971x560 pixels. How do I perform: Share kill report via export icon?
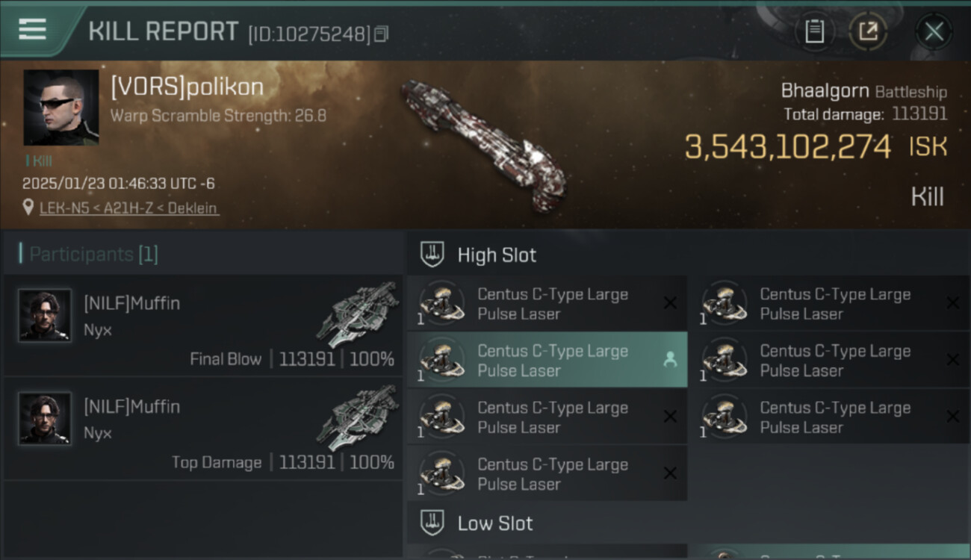[868, 31]
